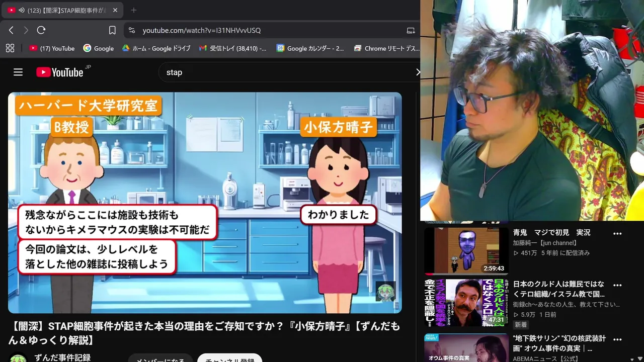Click the ずんだ事件記録 channel avatar
644x362 pixels.
(18, 358)
